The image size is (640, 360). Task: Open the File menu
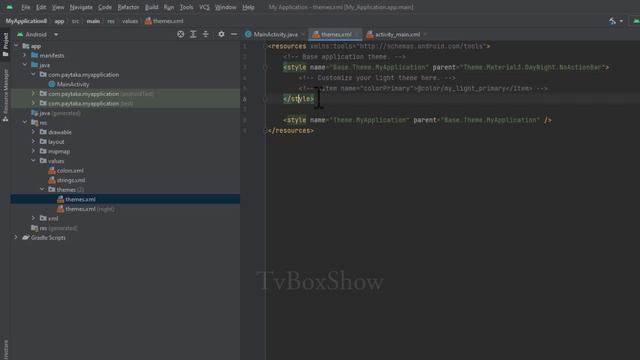tap(26, 7)
